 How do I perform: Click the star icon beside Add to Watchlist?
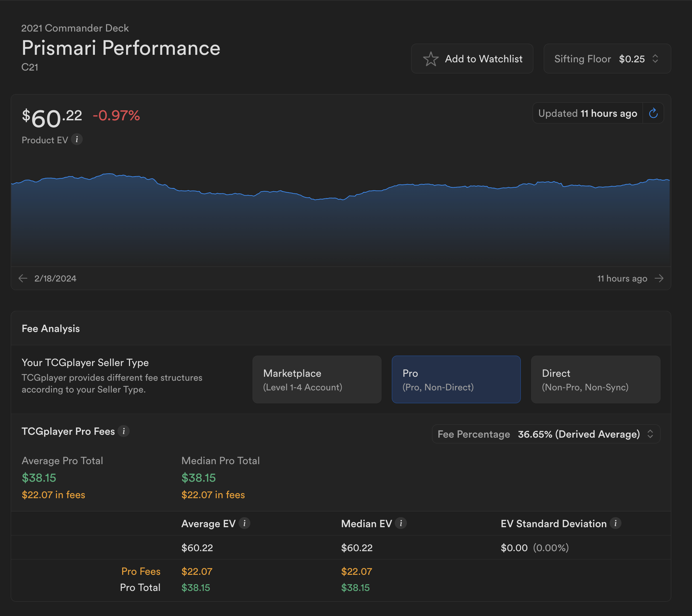pos(431,59)
